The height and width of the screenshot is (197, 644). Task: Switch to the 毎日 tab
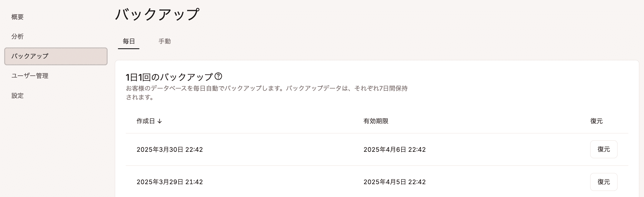pyautogui.click(x=129, y=41)
